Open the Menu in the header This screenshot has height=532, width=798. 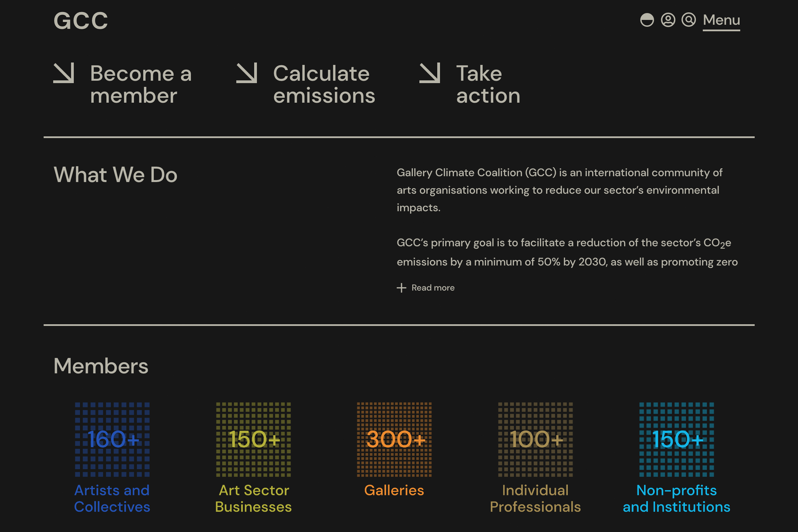[x=721, y=20]
